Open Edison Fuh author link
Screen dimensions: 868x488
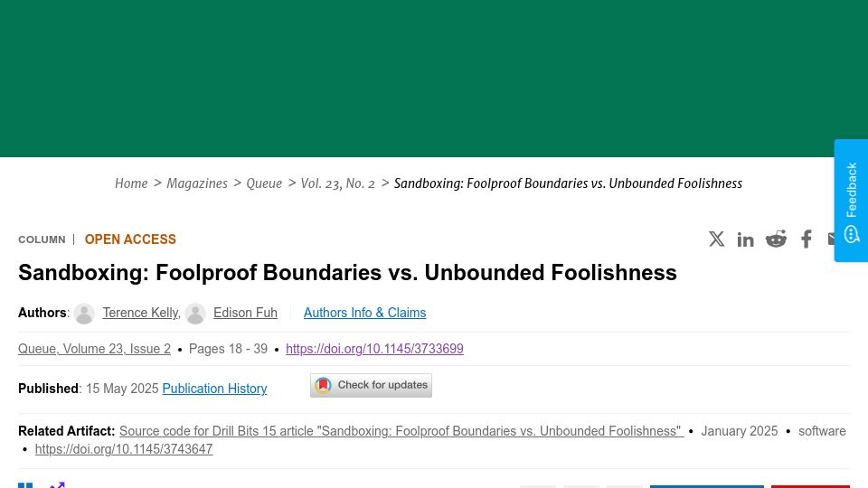tap(245, 313)
